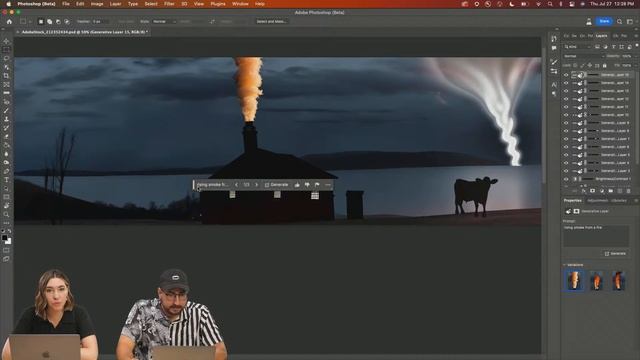Hide Generative Layer 10 with its eye icon

click(x=566, y=115)
